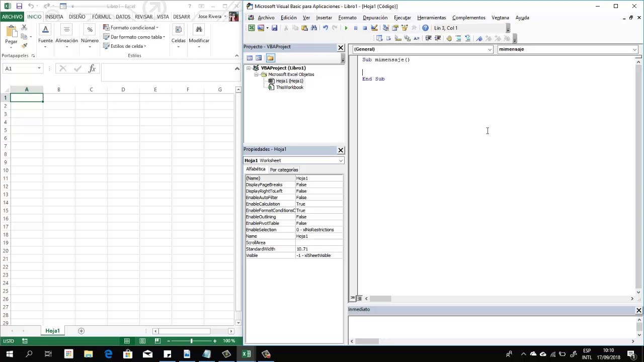
Task: Click the Complete Word icon in Edit toolbar
Action: pos(417,38)
